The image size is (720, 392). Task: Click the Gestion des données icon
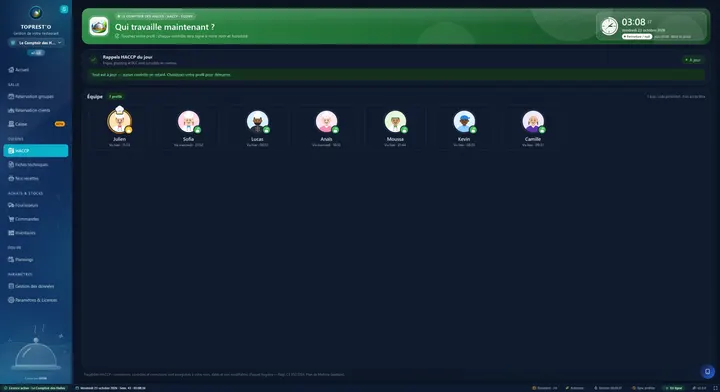point(11,286)
